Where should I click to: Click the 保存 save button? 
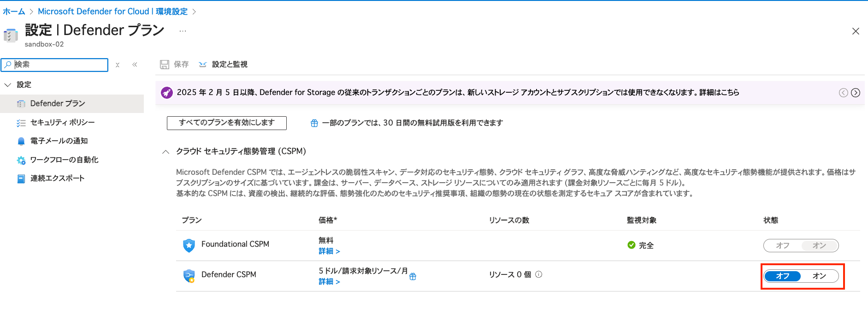click(x=174, y=65)
